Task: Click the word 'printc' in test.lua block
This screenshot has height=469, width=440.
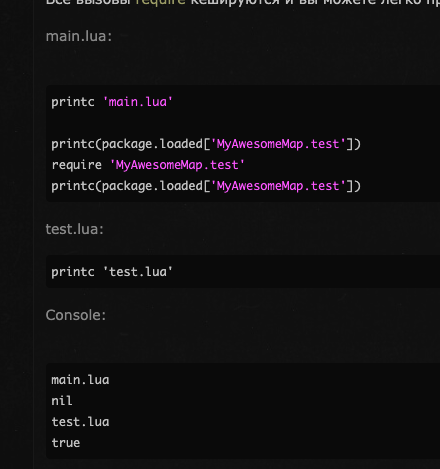Action: click(x=73, y=272)
